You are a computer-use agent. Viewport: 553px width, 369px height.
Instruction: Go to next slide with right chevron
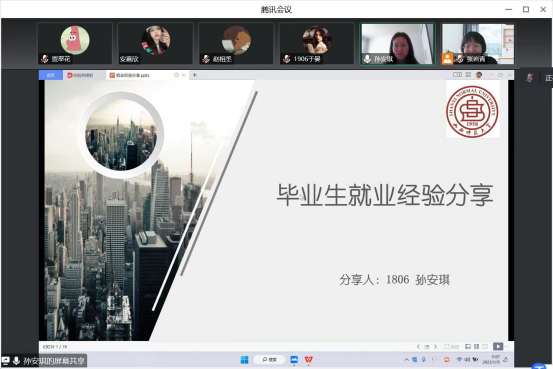(x=435, y=346)
